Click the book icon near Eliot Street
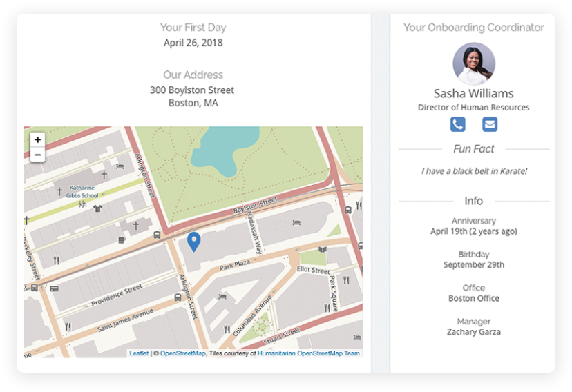The width and height of the screenshot is (572, 392). 323,250
